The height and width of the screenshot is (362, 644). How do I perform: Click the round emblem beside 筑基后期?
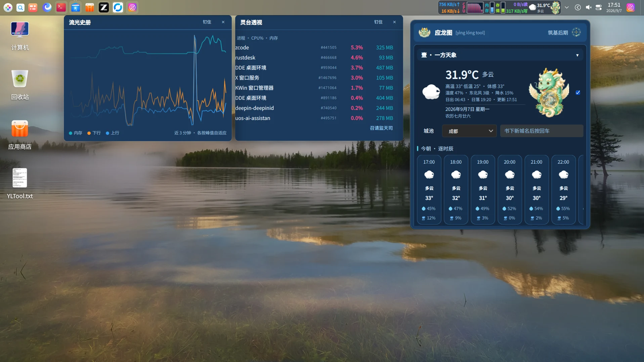[576, 32]
